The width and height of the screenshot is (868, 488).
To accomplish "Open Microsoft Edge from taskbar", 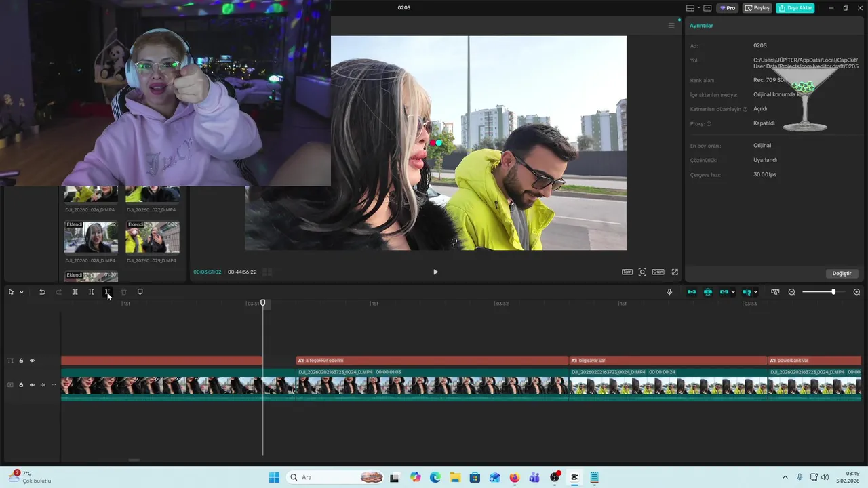I will point(435,477).
